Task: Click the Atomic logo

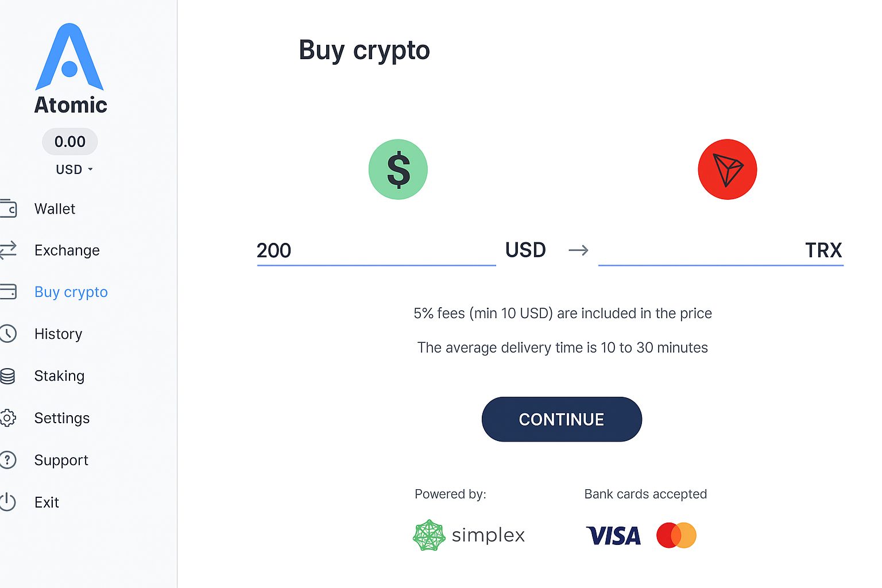Action: pos(69,57)
